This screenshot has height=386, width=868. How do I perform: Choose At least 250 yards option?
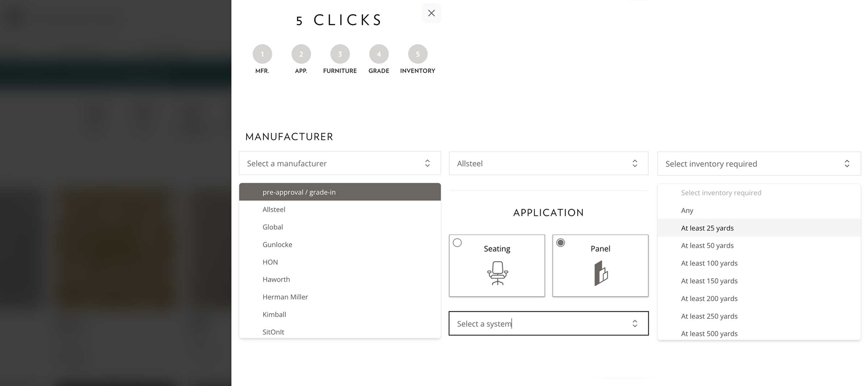[x=709, y=316]
